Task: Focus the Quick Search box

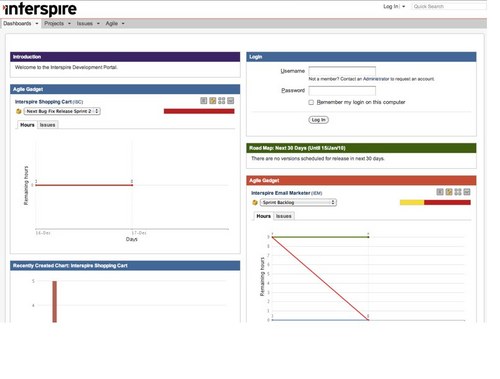Action: click(x=449, y=7)
